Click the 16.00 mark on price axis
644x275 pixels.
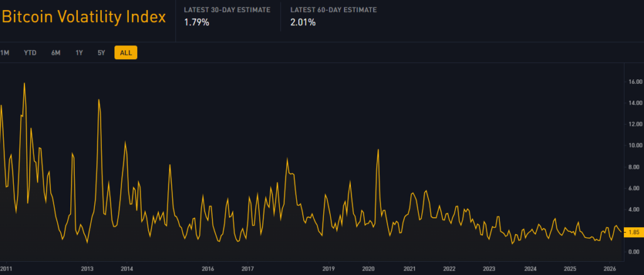[634, 82]
